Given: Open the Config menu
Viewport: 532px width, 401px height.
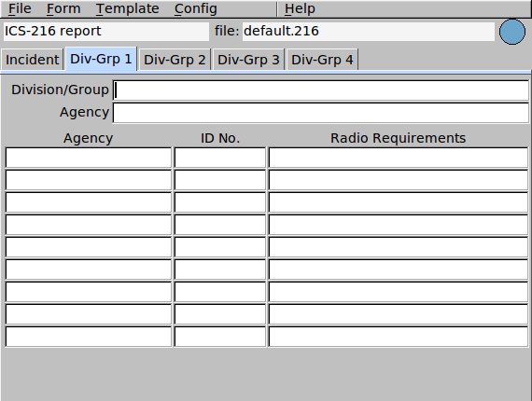Looking at the screenshot, I should pyautogui.click(x=196, y=8).
